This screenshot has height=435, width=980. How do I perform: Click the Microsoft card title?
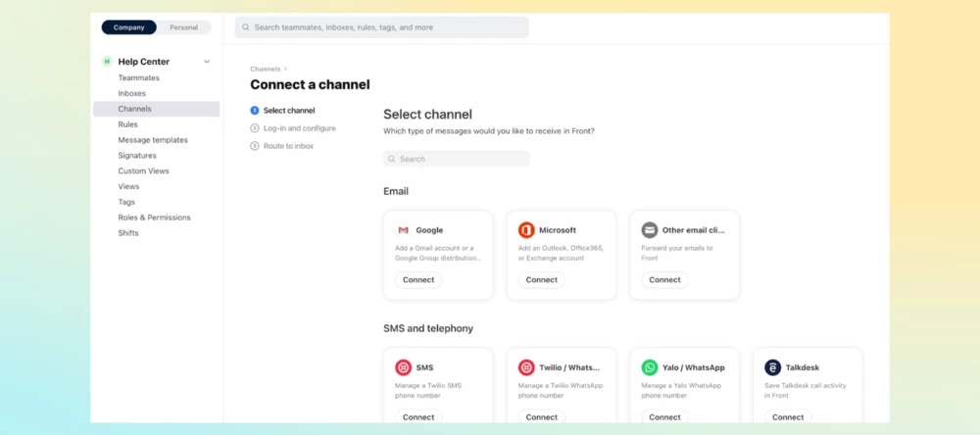coord(558,230)
